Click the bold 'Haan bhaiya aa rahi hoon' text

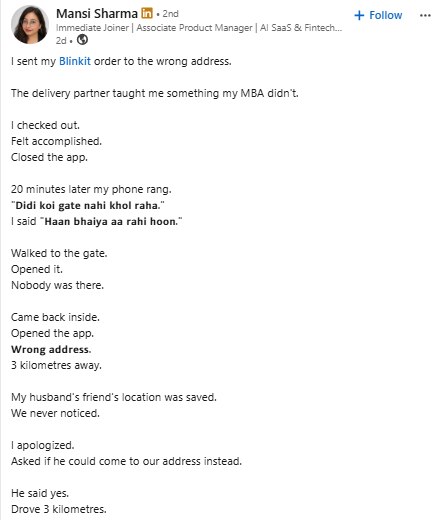click(111, 221)
